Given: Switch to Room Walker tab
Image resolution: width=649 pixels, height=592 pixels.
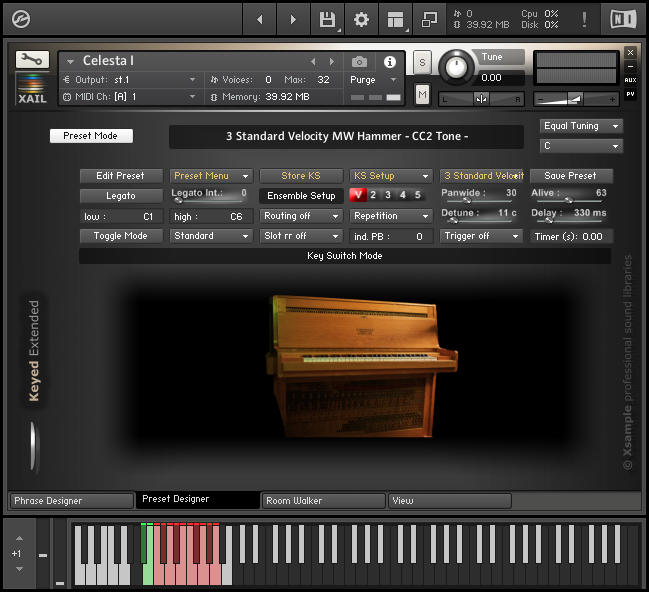Looking at the screenshot, I should (x=323, y=501).
